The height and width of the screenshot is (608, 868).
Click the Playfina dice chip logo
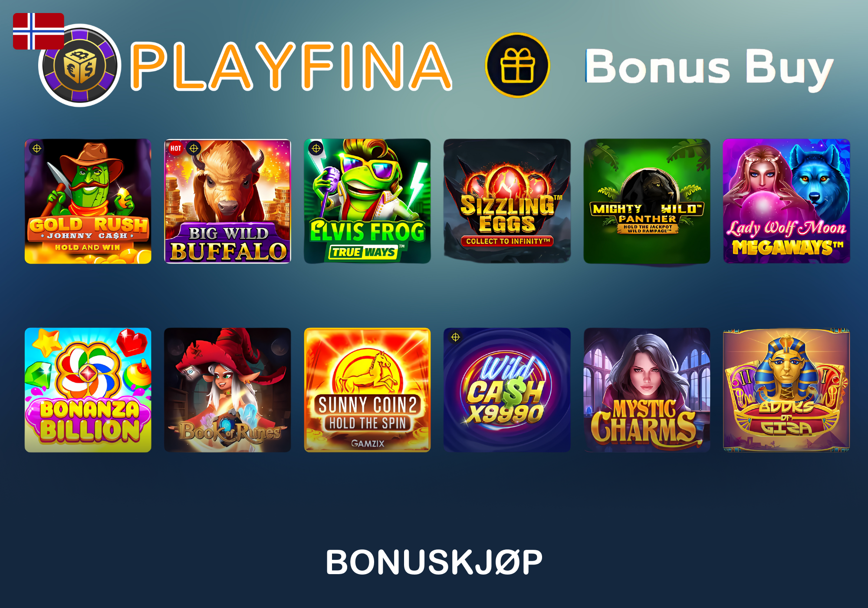pyautogui.click(x=80, y=65)
